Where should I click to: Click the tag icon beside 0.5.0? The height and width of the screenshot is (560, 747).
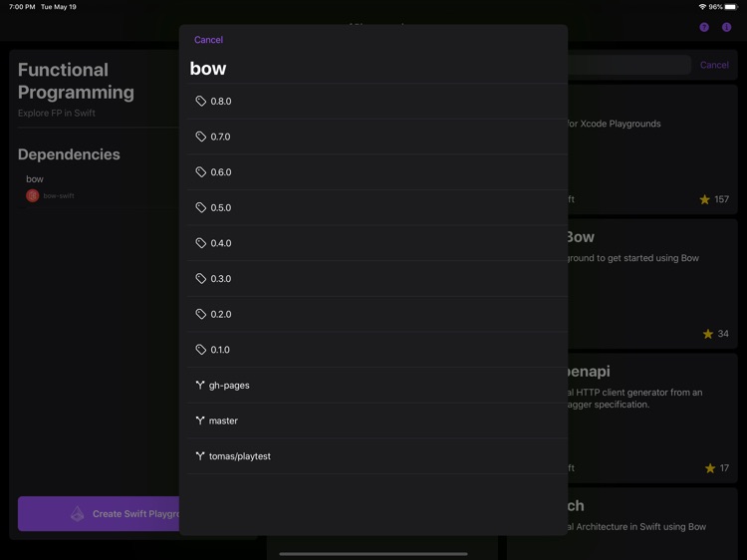click(200, 208)
